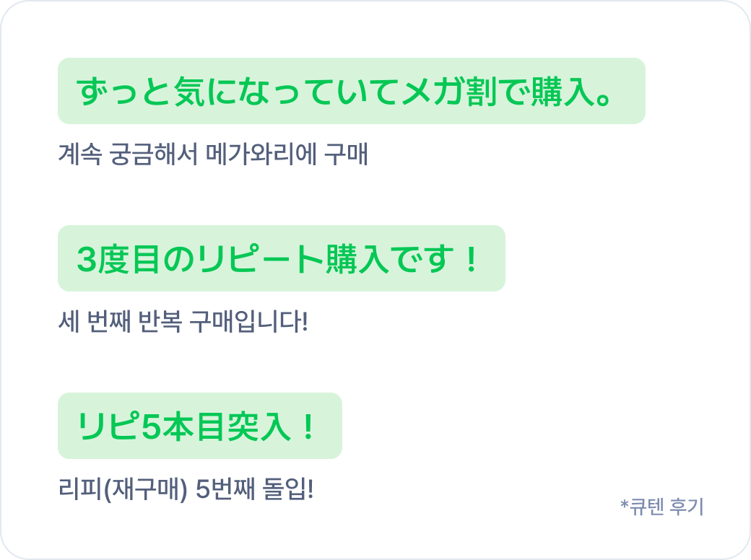Click the kanji 突入 in the last bubble
The image size is (751, 560).
click(259, 426)
